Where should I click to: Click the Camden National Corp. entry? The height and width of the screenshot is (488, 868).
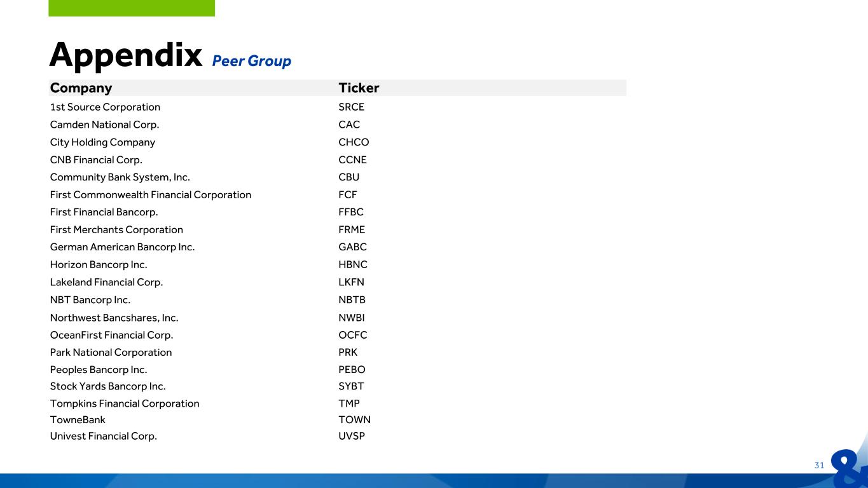104,125
